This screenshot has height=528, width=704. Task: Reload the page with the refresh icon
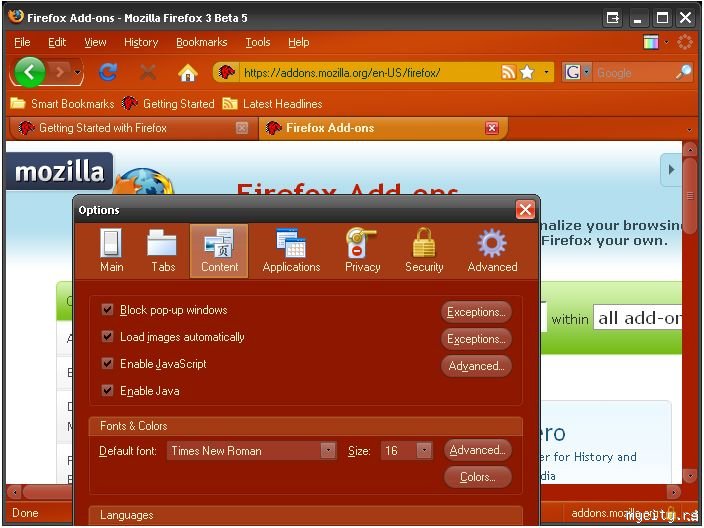[x=108, y=72]
